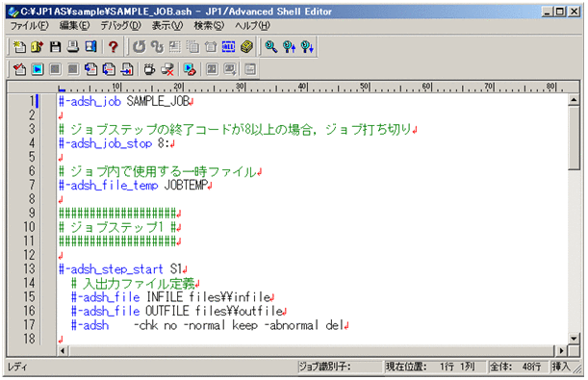Click the #-adsh_job_stop command on line 4
Screen dimensions: 588x380
[105, 143]
